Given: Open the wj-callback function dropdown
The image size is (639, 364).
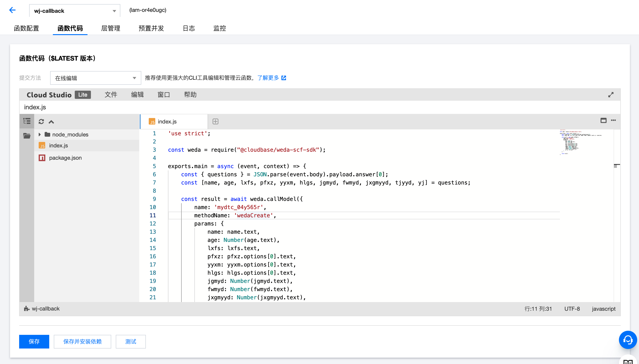Looking at the screenshot, I should pyautogui.click(x=75, y=11).
